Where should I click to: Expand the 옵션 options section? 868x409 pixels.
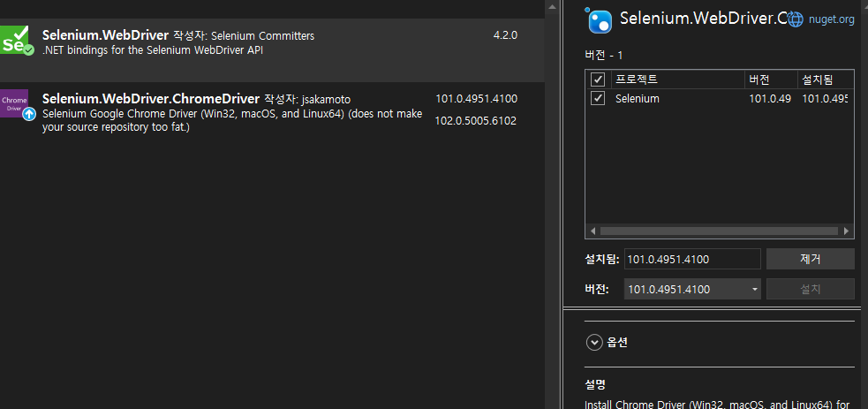(594, 343)
